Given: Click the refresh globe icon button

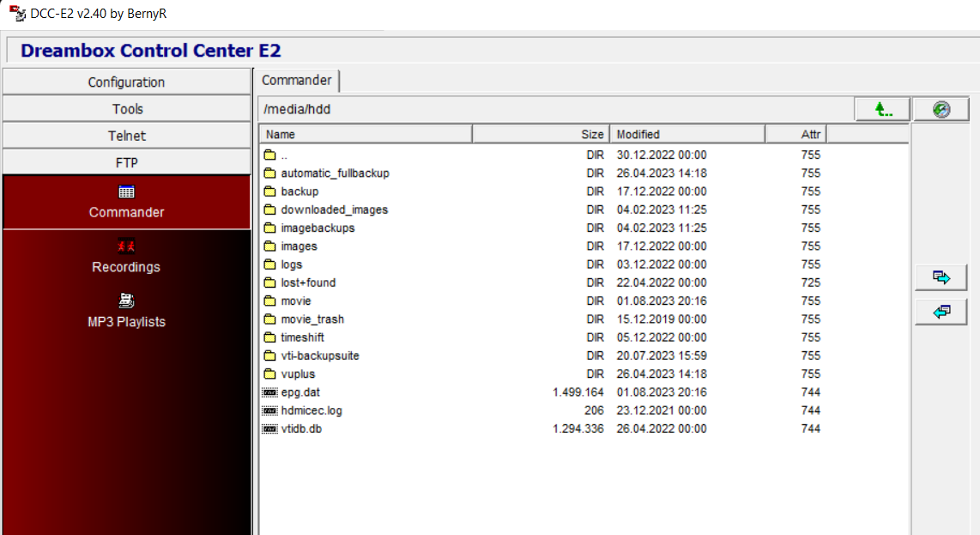Looking at the screenshot, I should click(x=941, y=109).
